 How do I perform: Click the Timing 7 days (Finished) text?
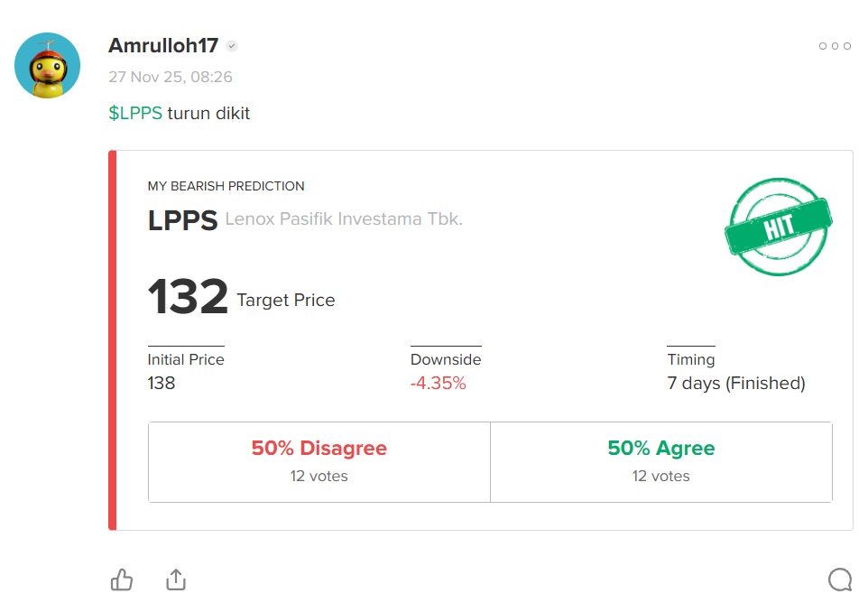coord(736,384)
